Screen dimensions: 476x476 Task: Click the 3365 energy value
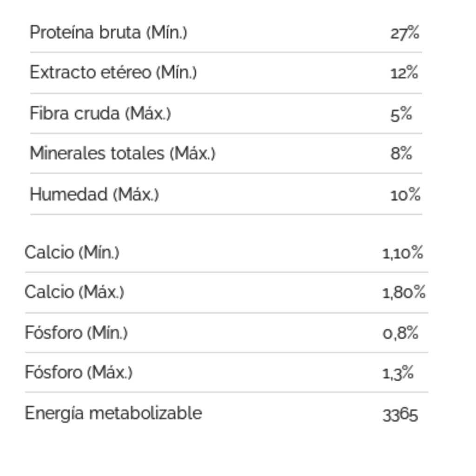coord(400,415)
